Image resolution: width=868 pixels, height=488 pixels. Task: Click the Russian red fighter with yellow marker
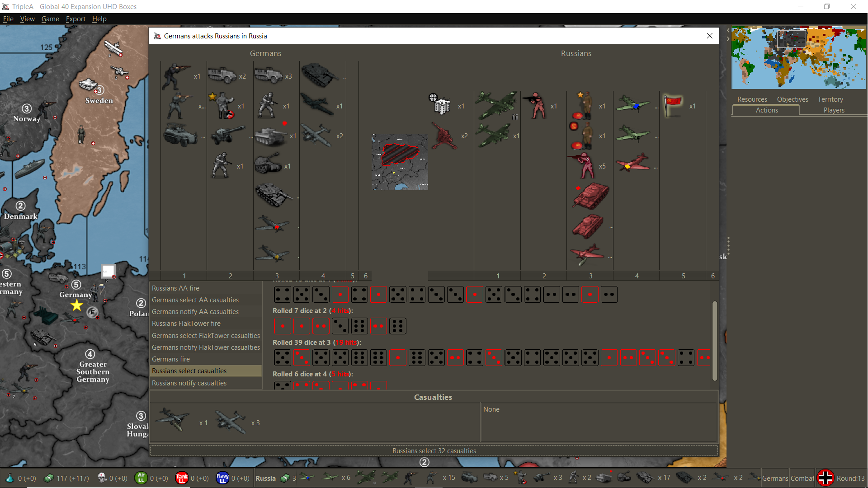click(x=633, y=163)
